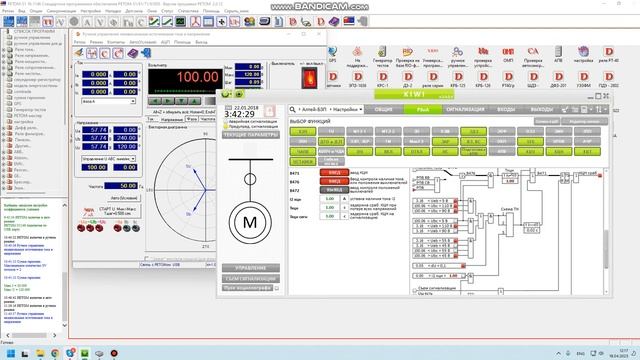The image size is (640, 360).
Task: Open the Windows Start menu
Action: tap(11, 353)
